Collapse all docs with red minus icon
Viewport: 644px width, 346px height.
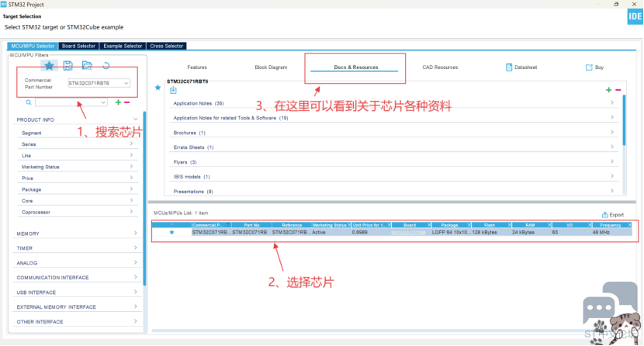[618, 90]
